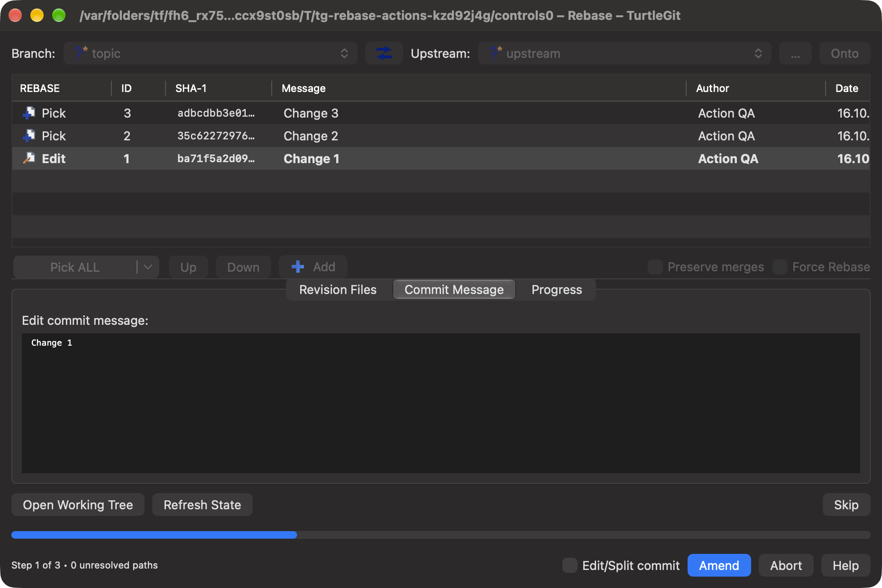The width and height of the screenshot is (882, 588).
Task: Click the ID column header
Action: (138, 88)
